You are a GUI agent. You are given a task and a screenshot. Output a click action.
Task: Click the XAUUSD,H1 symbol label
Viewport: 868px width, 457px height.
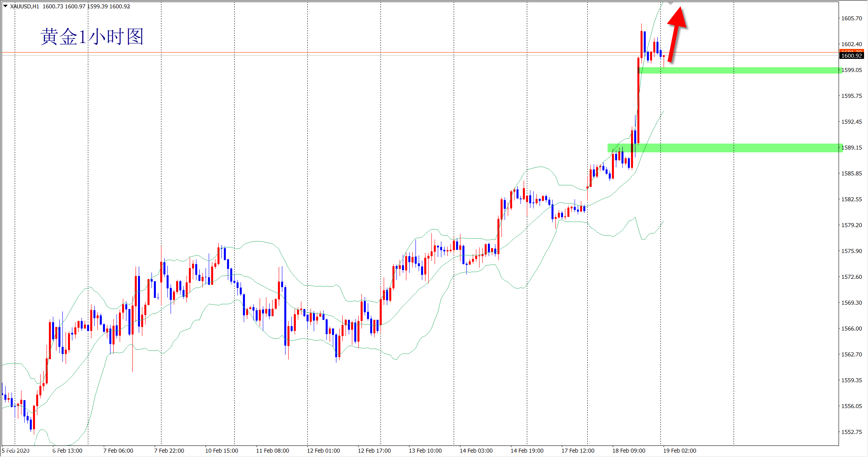[x=25, y=6]
